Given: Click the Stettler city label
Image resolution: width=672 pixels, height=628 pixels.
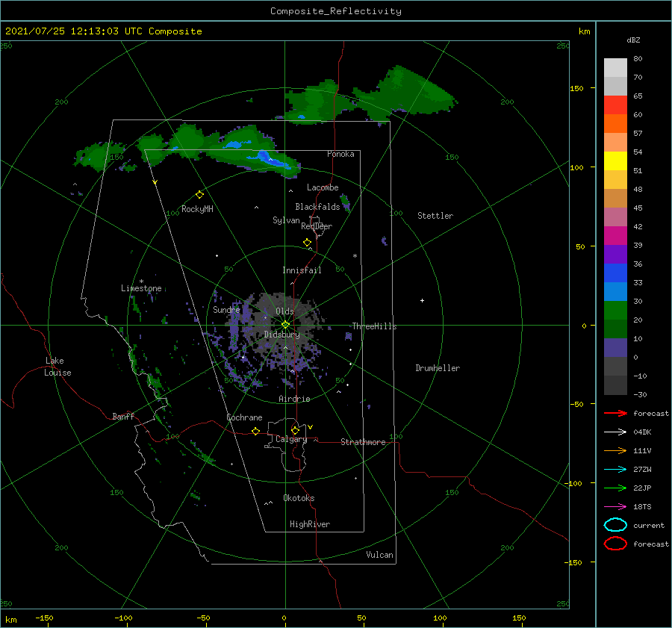Looking at the screenshot, I should tap(435, 216).
